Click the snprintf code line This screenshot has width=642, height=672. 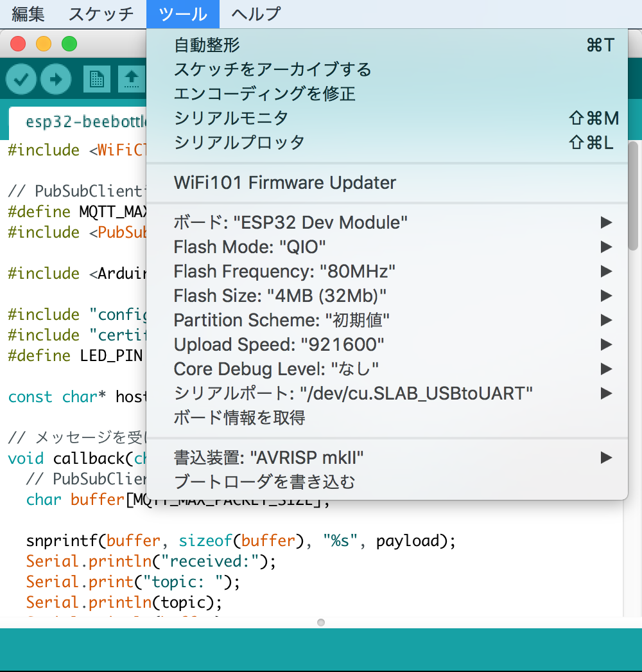coord(241,541)
